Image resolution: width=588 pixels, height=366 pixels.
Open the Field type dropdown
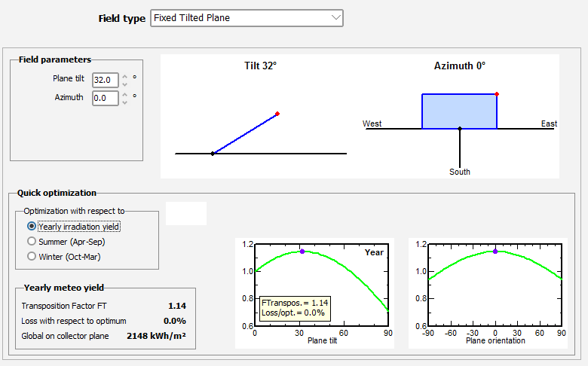[x=247, y=17]
